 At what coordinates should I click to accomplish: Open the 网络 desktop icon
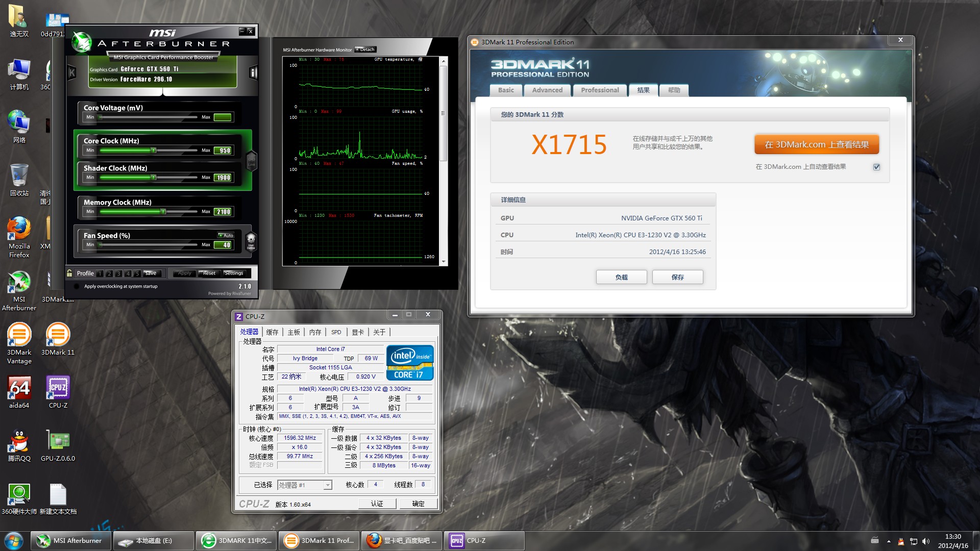coord(19,127)
